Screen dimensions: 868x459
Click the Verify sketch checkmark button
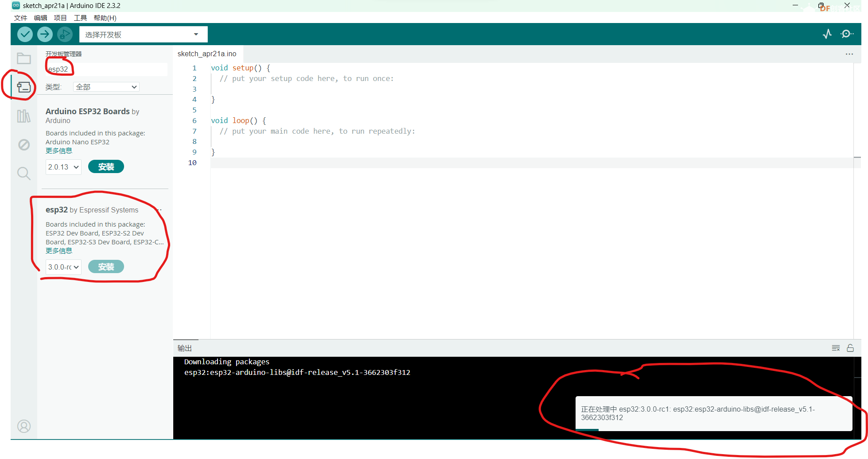[x=25, y=34]
